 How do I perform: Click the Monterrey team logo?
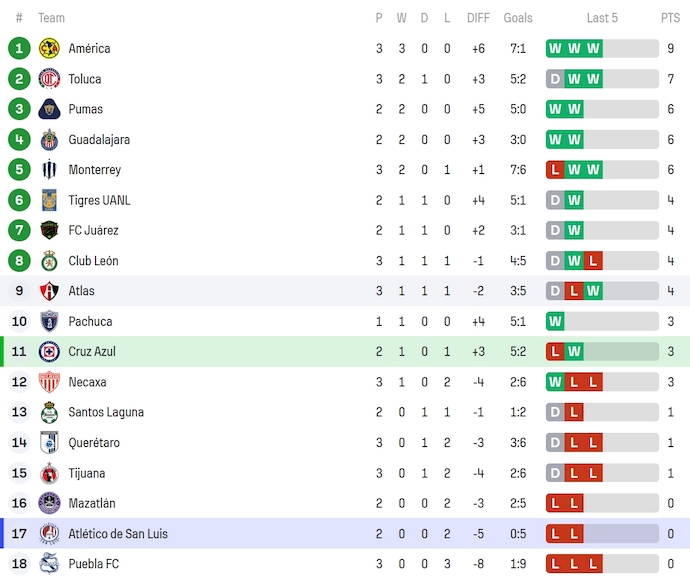pos(49,170)
